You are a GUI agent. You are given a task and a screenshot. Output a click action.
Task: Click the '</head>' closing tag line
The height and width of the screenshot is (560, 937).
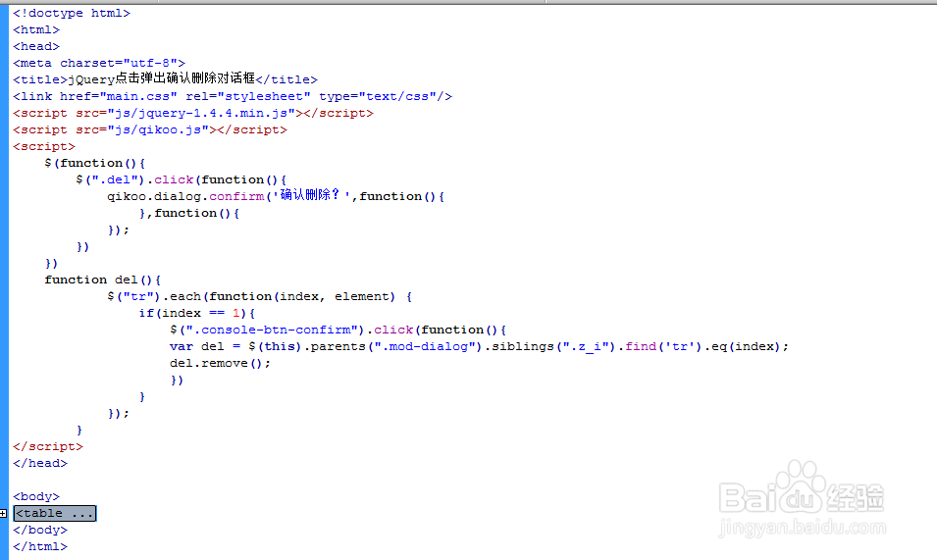(40, 463)
